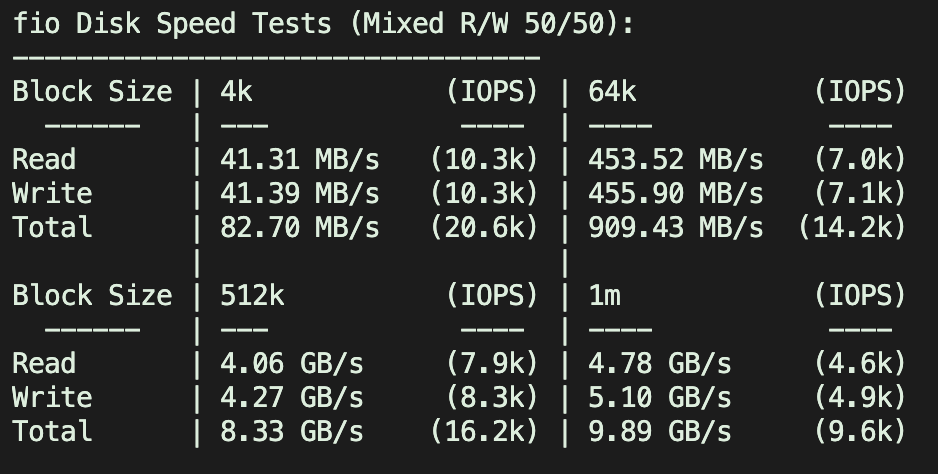Viewport: 938px width, 474px height.
Task: Click the 4.06 GB/s read speed value
Action: tap(291, 364)
